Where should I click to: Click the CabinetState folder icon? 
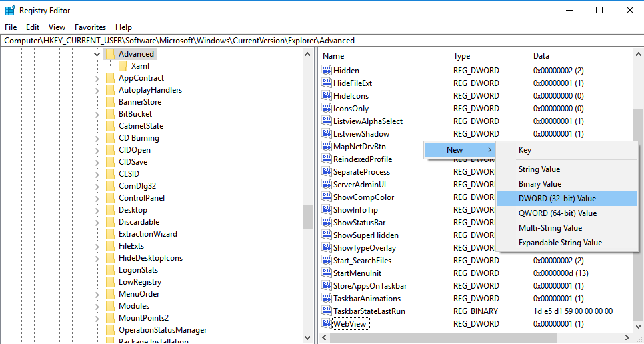pos(110,126)
